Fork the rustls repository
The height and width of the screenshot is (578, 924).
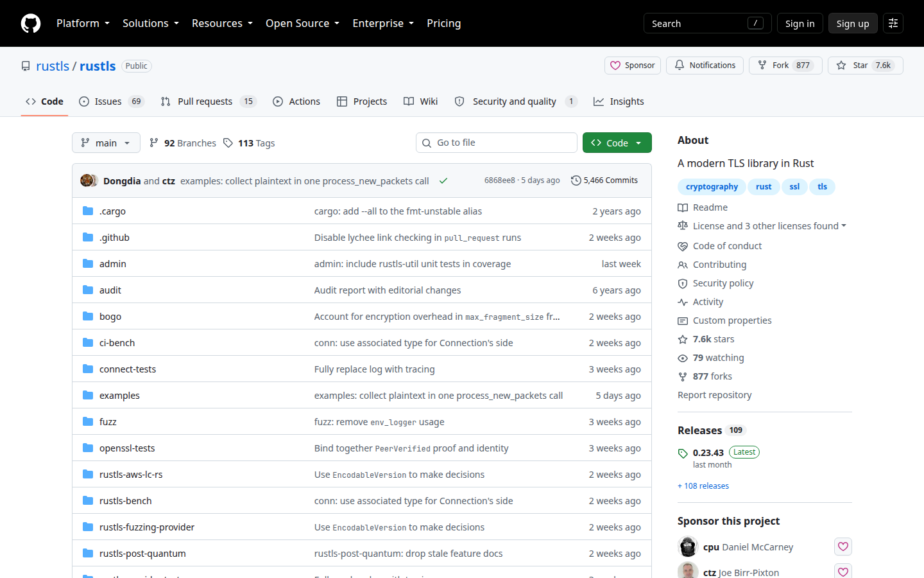click(785, 66)
